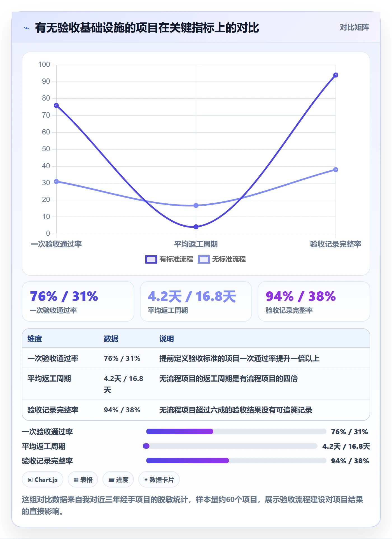Select the 进度 chip
Image resolution: width=392 pixels, height=539 pixels.
(x=118, y=480)
